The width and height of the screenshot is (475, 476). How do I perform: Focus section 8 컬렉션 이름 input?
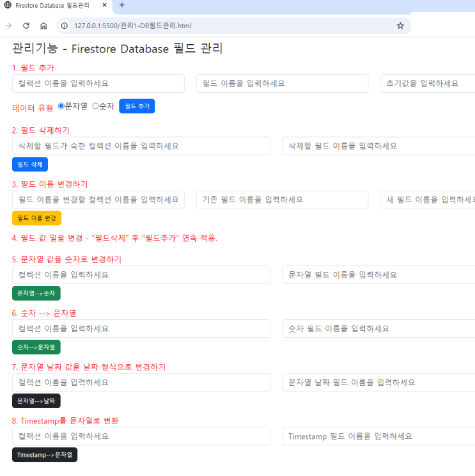[141, 436]
